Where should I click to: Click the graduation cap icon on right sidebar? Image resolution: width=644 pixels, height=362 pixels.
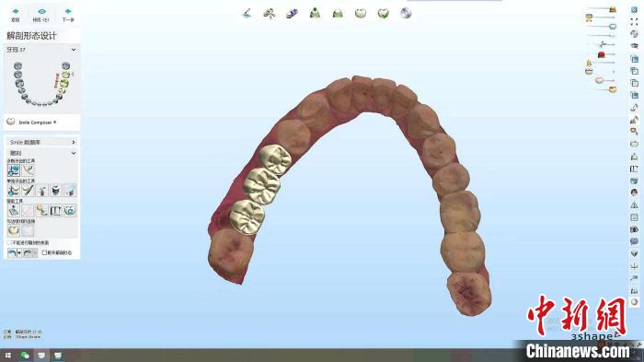pyautogui.click(x=634, y=46)
